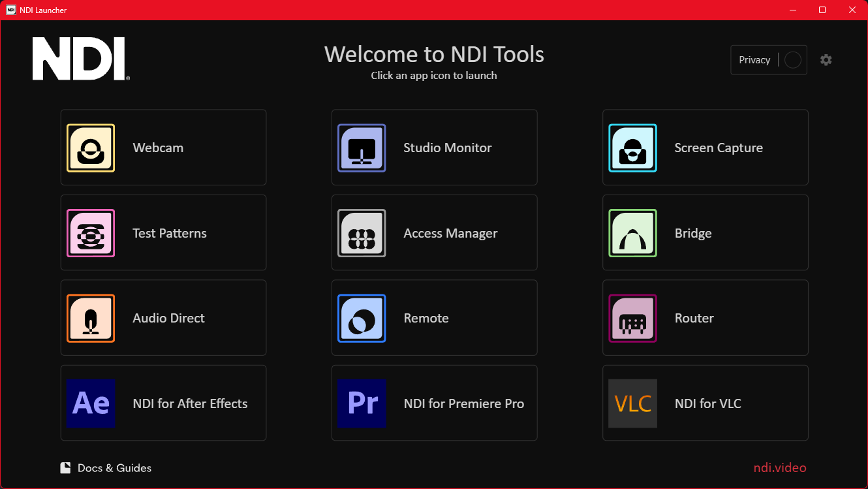The height and width of the screenshot is (489, 868).
Task: Open the Premiere Pro Pr icon
Action: pyautogui.click(x=362, y=403)
